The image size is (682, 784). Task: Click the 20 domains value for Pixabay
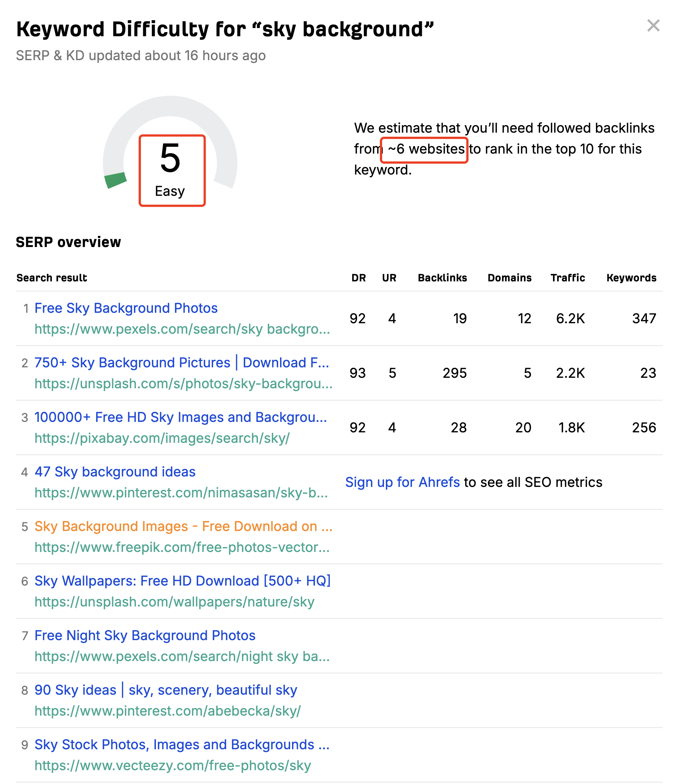coord(523,427)
